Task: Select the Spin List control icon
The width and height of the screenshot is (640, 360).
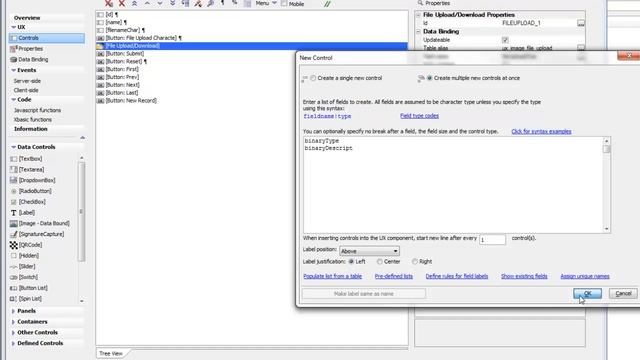Action: tap(13, 299)
